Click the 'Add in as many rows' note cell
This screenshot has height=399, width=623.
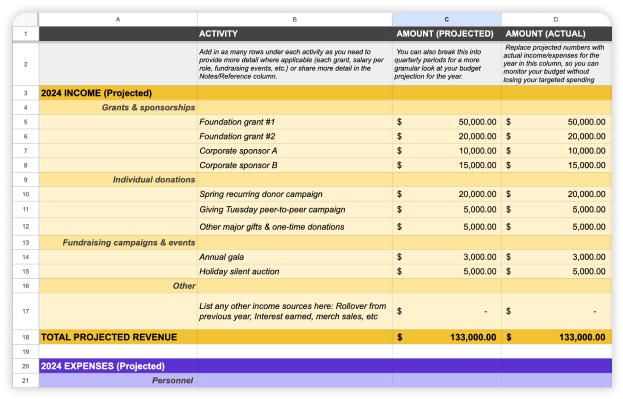(x=294, y=64)
